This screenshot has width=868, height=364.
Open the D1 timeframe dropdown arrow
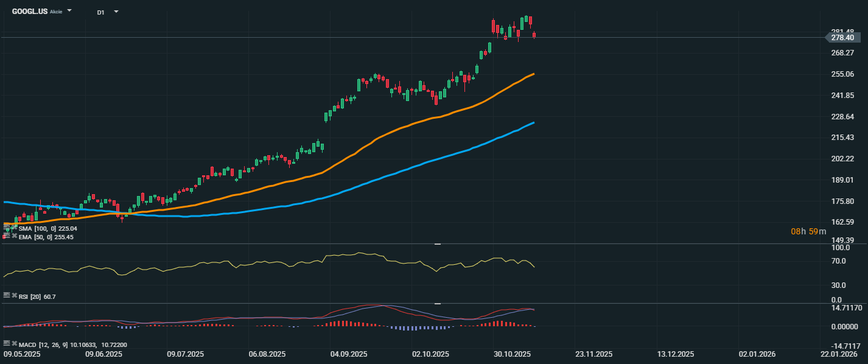116,12
